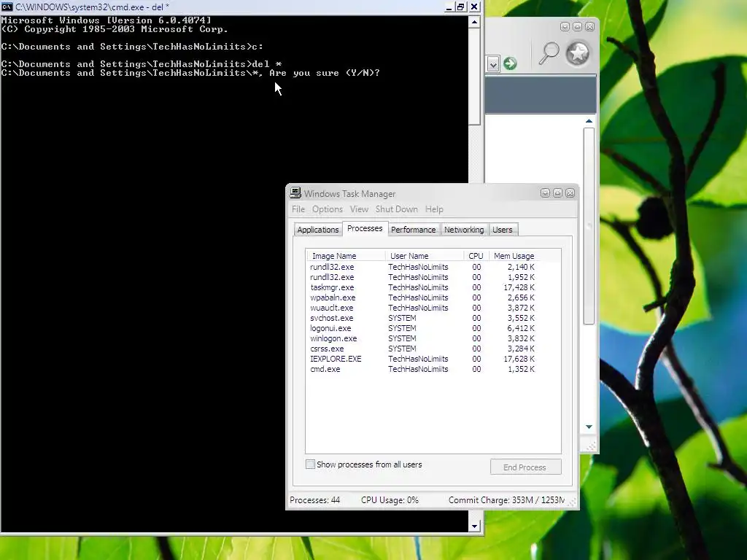Toggle Show processes from all users
Image resolution: width=747 pixels, height=560 pixels.
pos(310,464)
